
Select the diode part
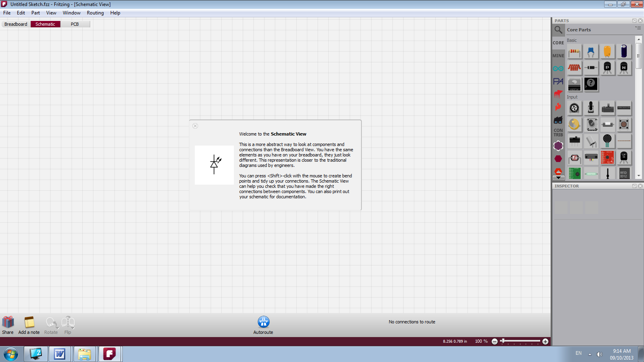click(591, 68)
